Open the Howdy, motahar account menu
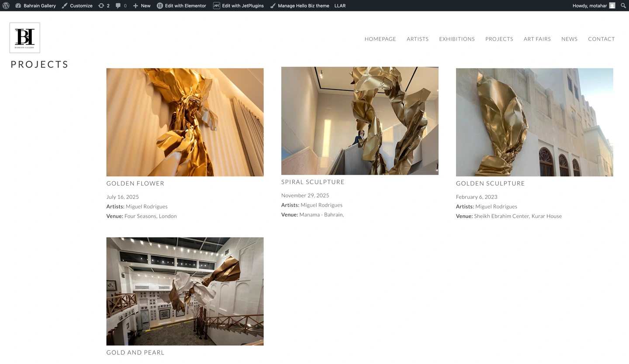The image size is (629, 364). [x=594, y=6]
